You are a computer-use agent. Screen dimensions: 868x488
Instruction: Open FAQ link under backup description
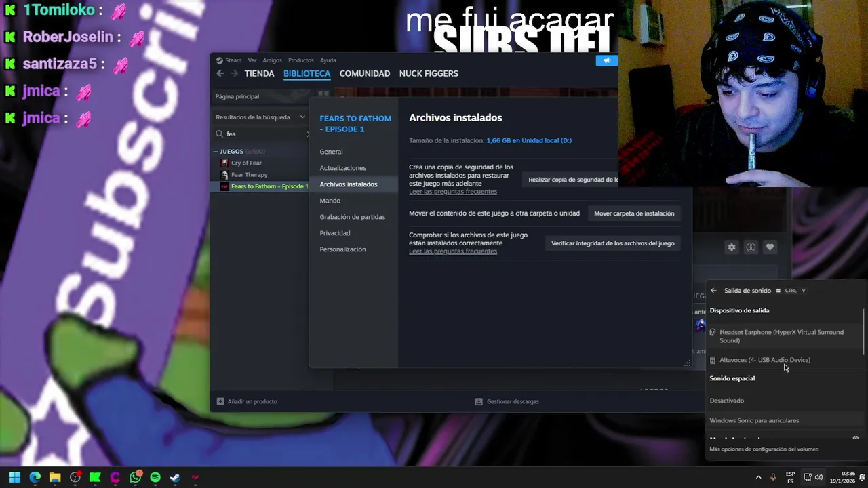453,192
